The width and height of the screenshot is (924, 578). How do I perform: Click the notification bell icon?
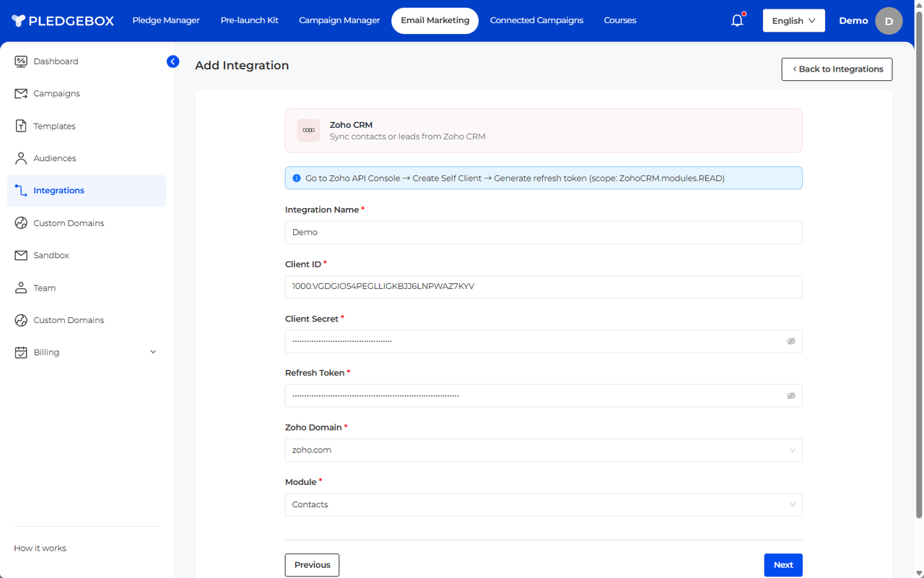pyautogui.click(x=737, y=21)
